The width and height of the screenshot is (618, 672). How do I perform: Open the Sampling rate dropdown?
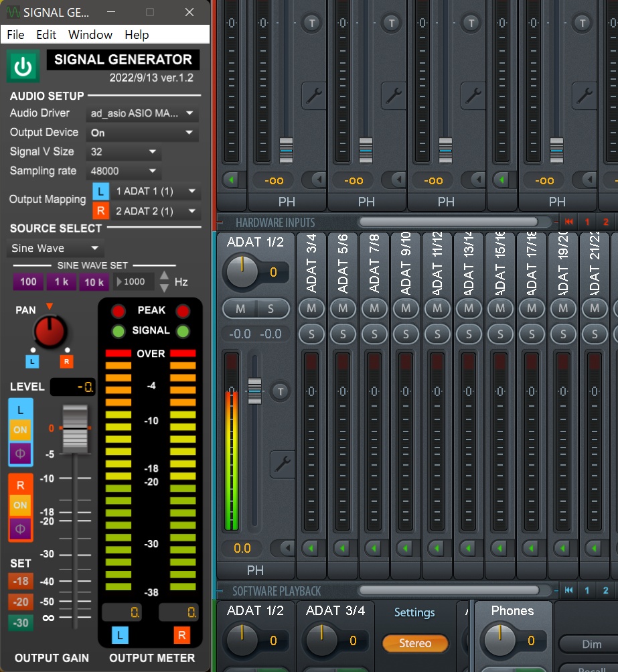click(x=123, y=171)
